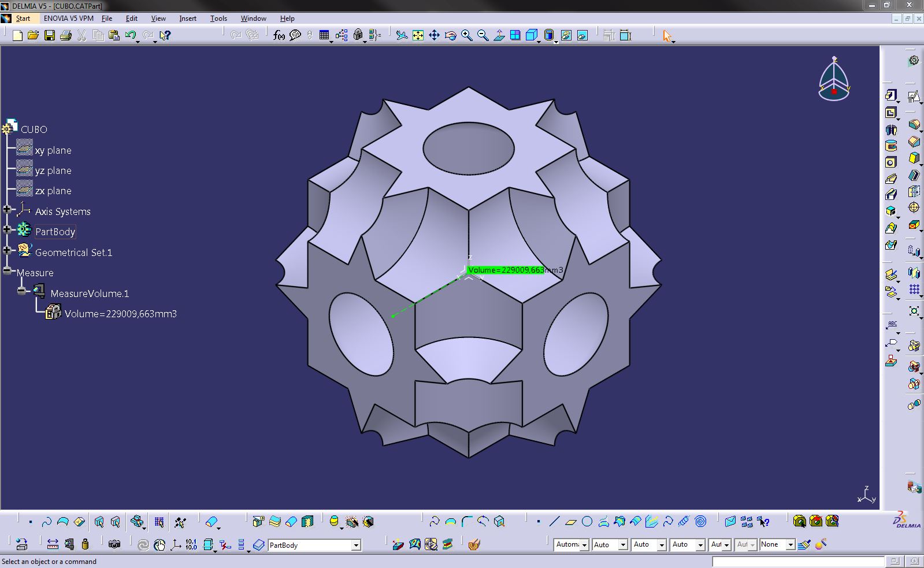Click the Circle wireframe tool
Viewport: 924px width, 568px height.
click(587, 522)
